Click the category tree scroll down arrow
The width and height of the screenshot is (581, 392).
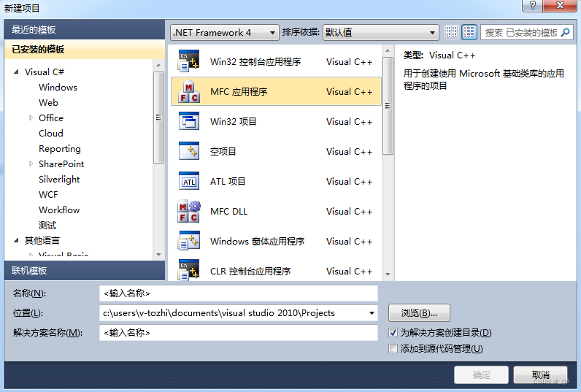tap(158, 255)
